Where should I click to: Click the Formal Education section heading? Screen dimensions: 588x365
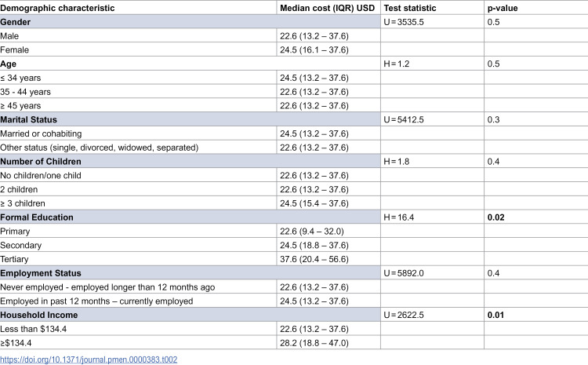[x=37, y=217]
